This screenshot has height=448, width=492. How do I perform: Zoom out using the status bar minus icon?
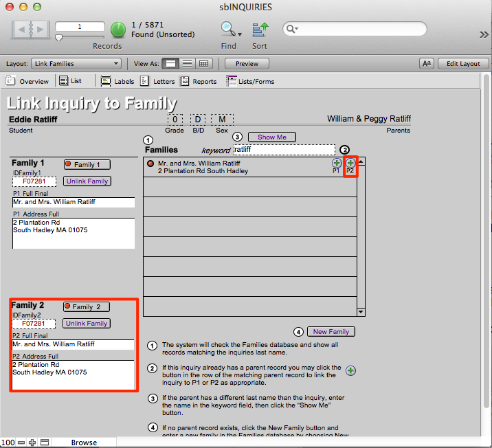22,443
